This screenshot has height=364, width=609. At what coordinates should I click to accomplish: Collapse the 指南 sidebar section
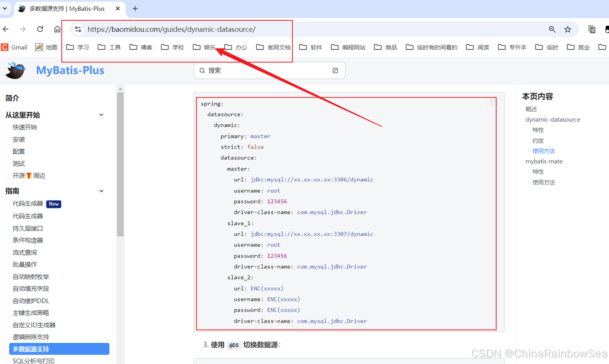click(x=101, y=191)
